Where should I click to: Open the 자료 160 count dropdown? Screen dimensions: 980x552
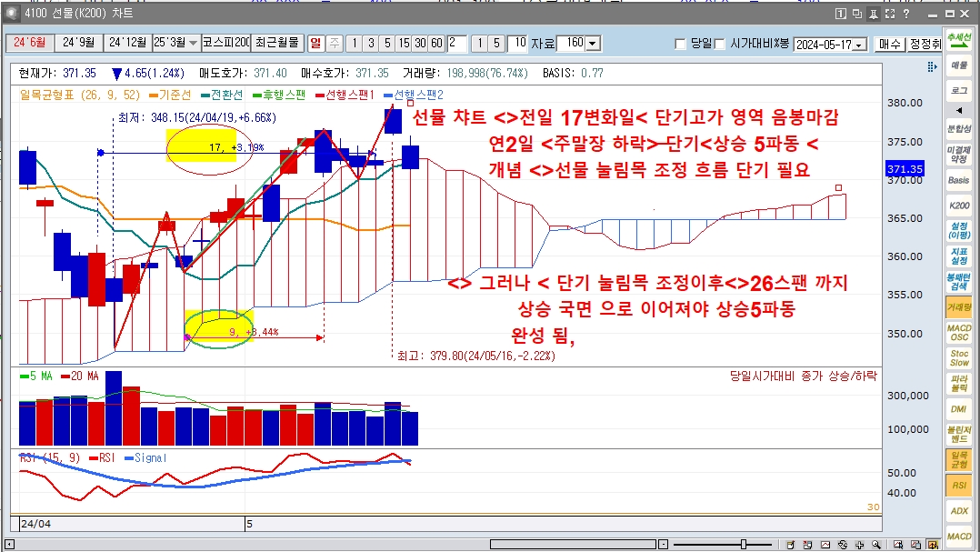coord(593,44)
